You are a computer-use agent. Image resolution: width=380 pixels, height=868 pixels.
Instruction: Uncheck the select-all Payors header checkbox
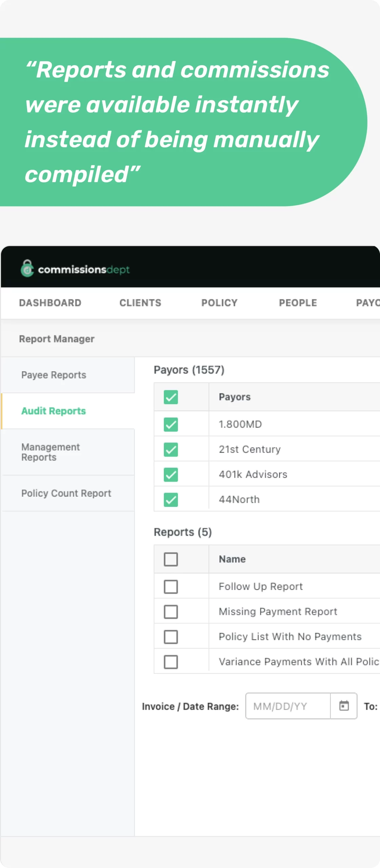pyautogui.click(x=171, y=397)
